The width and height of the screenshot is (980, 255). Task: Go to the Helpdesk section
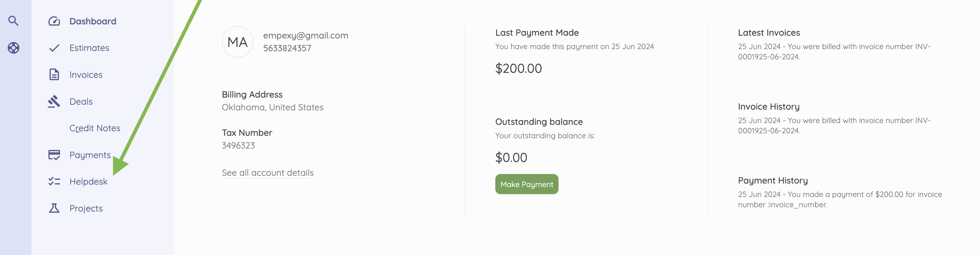(x=88, y=181)
